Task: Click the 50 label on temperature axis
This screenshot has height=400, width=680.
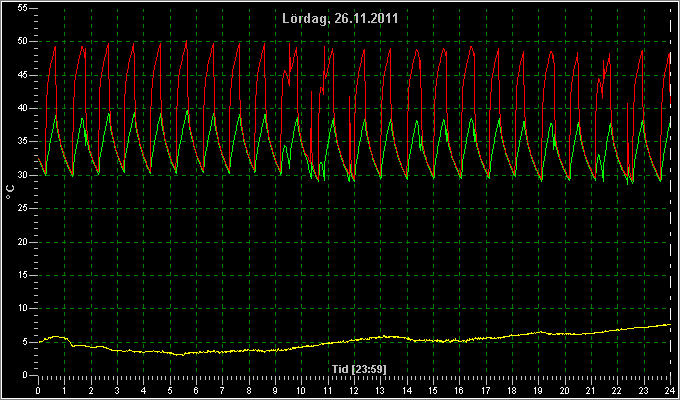Action: (23, 41)
